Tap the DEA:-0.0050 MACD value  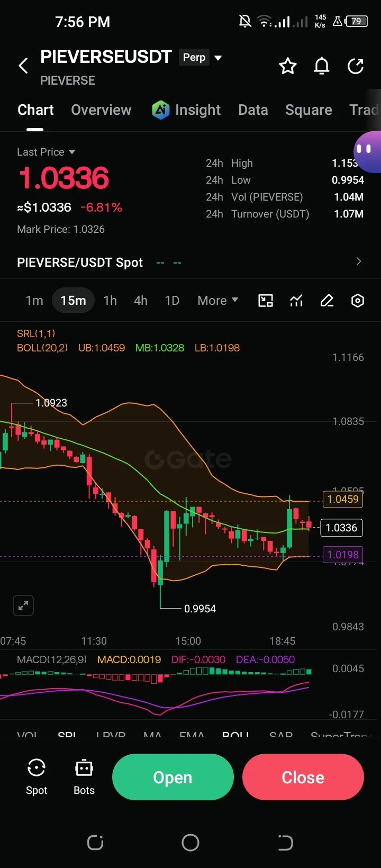tap(265, 659)
